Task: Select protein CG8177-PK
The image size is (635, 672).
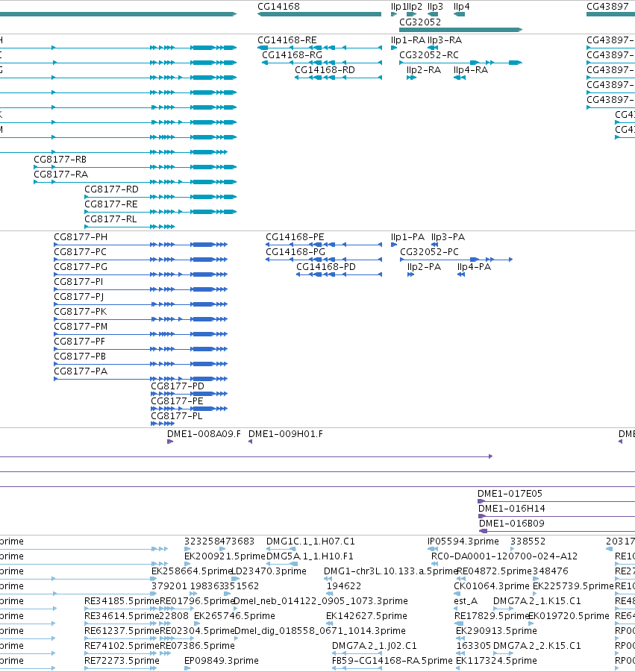Action: pyautogui.click(x=80, y=312)
